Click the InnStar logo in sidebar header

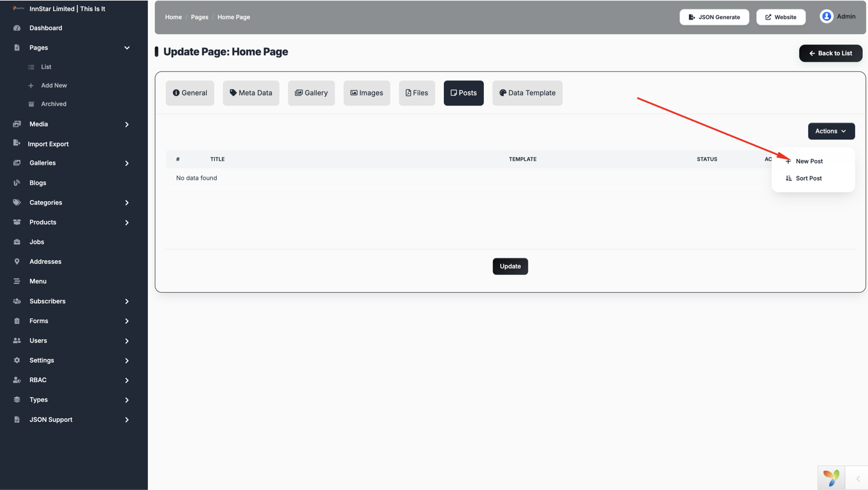click(18, 9)
